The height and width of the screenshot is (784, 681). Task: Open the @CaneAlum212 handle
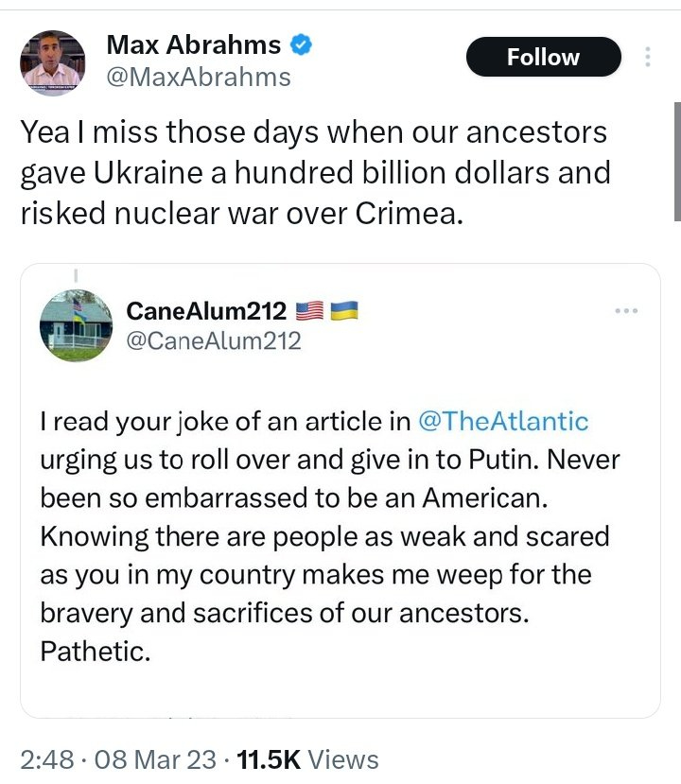[x=214, y=340]
